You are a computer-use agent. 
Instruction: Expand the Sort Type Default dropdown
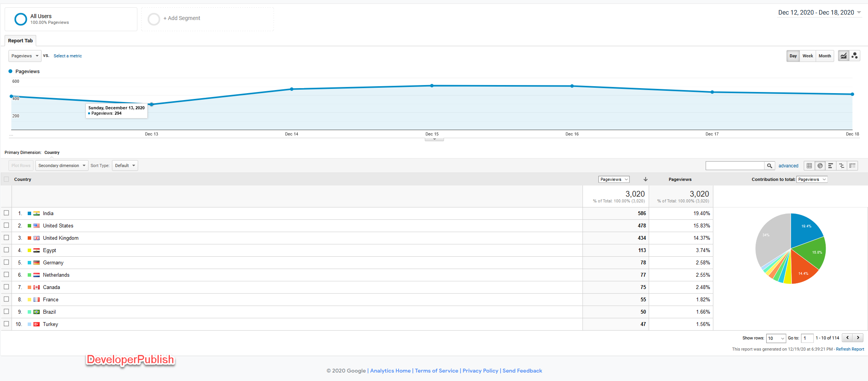click(124, 165)
